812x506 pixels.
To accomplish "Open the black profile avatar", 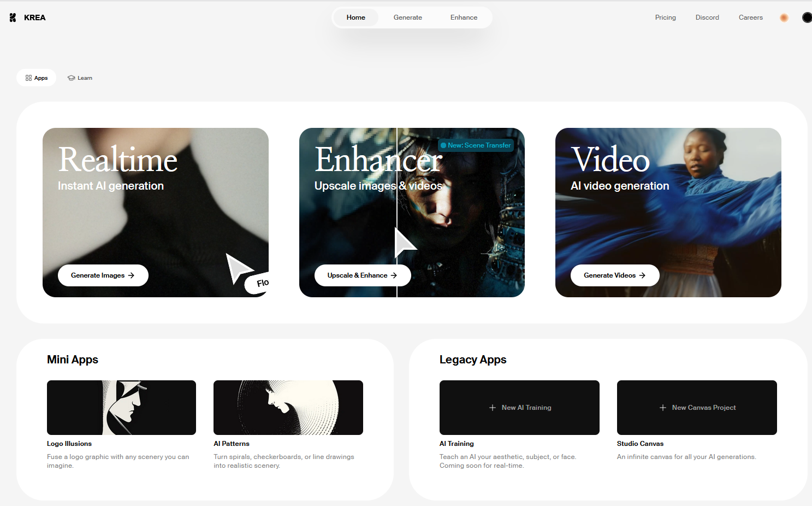I will pyautogui.click(x=807, y=17).
